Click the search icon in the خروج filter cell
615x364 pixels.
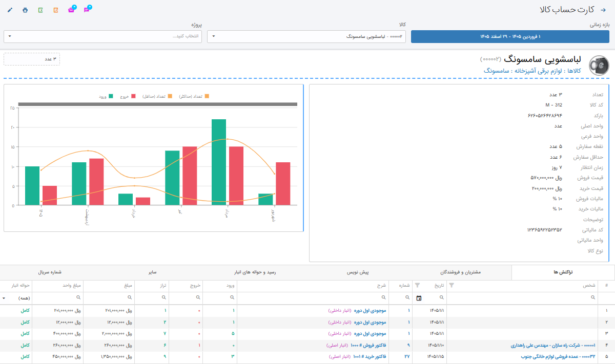(197, 297)
